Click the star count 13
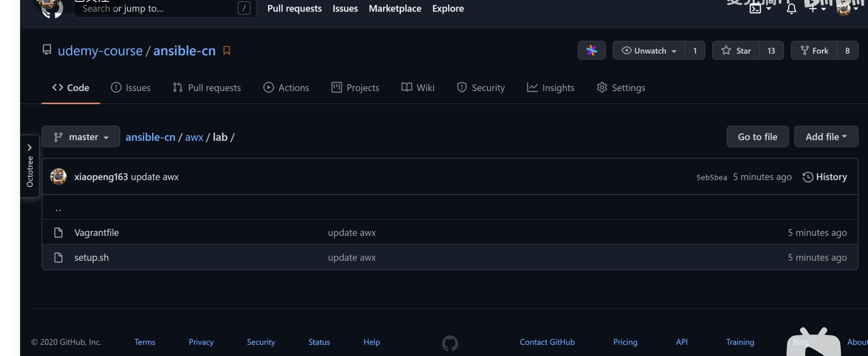 [771, 50]
